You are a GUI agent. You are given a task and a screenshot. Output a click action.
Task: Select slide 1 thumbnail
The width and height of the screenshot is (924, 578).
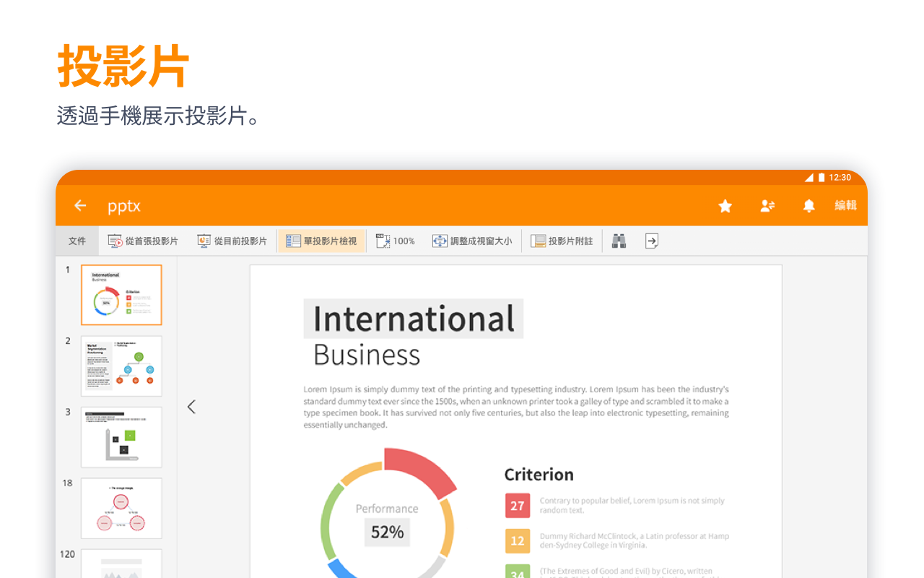[121, 295]
